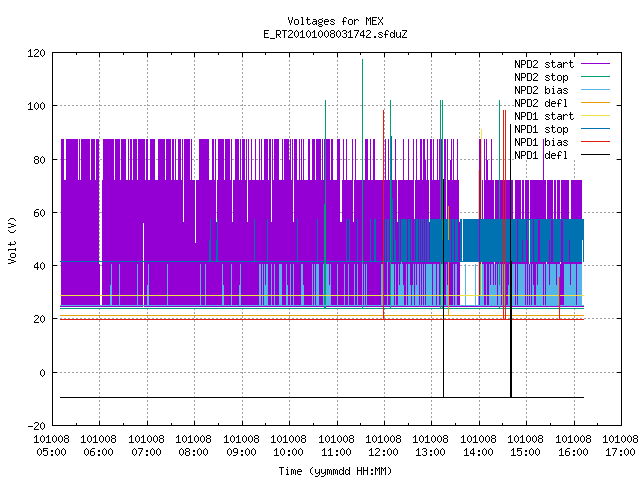Click the 80 y-axis tick label

(x=39, y=160)
